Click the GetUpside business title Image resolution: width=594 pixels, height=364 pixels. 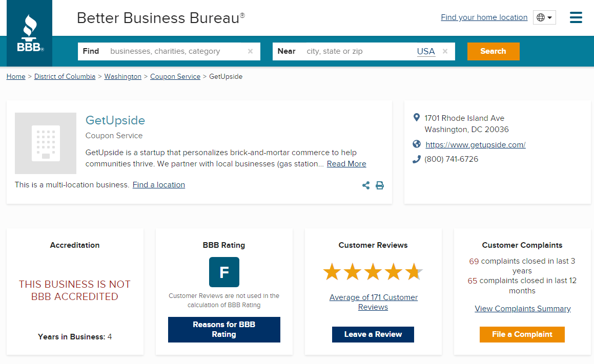115,120
